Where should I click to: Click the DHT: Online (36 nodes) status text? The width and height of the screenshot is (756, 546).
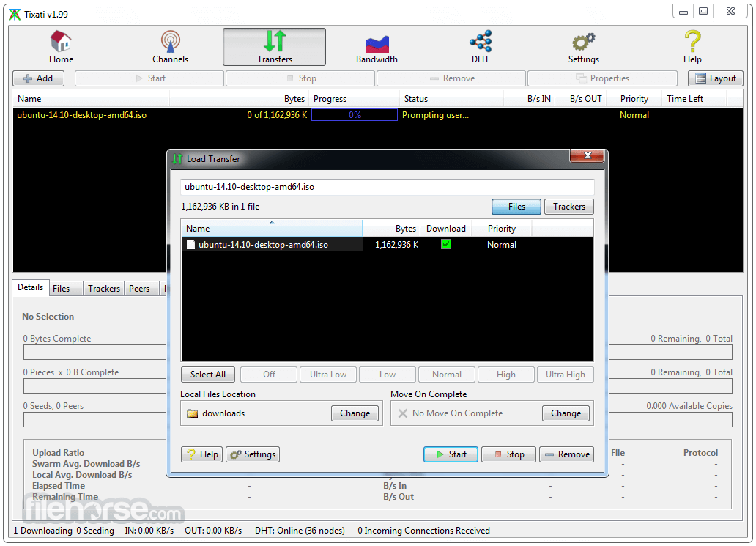tap(300, 531)
